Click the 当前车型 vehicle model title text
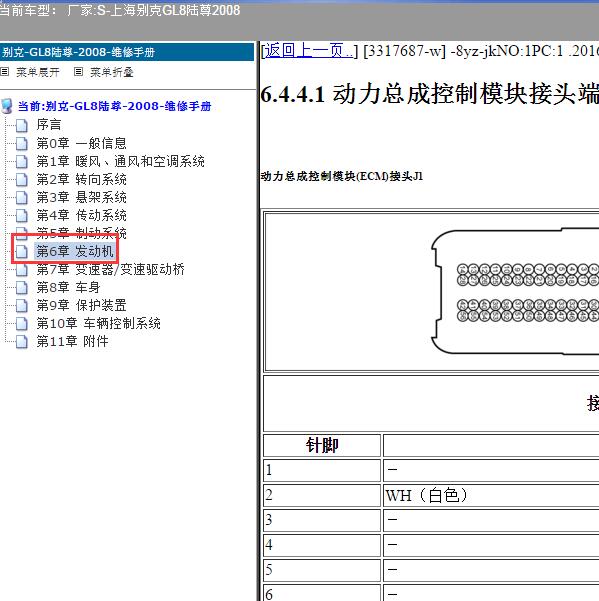 pyautogui.click(x=120, y=10)
